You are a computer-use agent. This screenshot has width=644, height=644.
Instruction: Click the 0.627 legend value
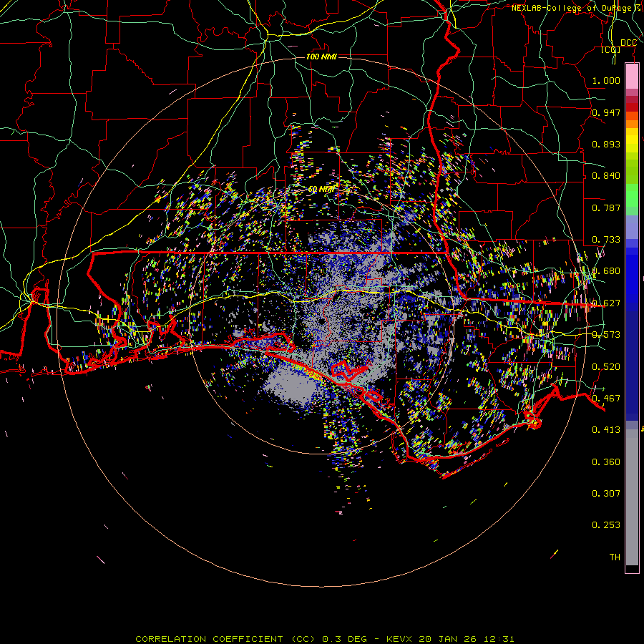[x=606, y=303]
